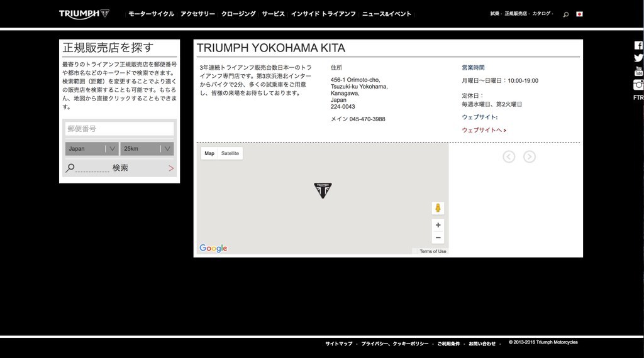Click the 検索 search button
The width and height of the screenshot is (644, 358).
[119, 168]
